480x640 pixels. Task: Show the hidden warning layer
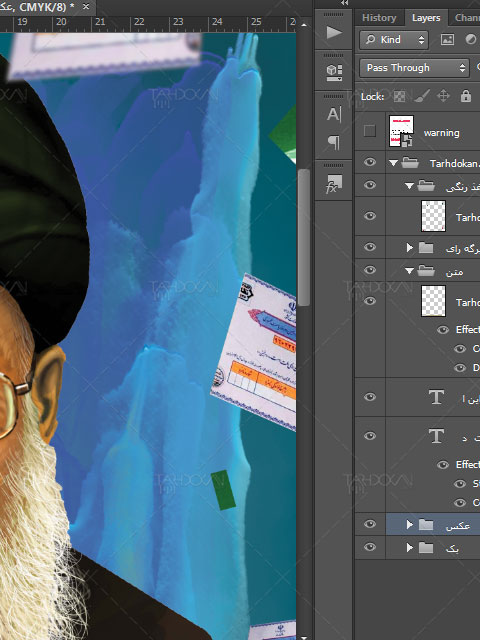(370, 131)
